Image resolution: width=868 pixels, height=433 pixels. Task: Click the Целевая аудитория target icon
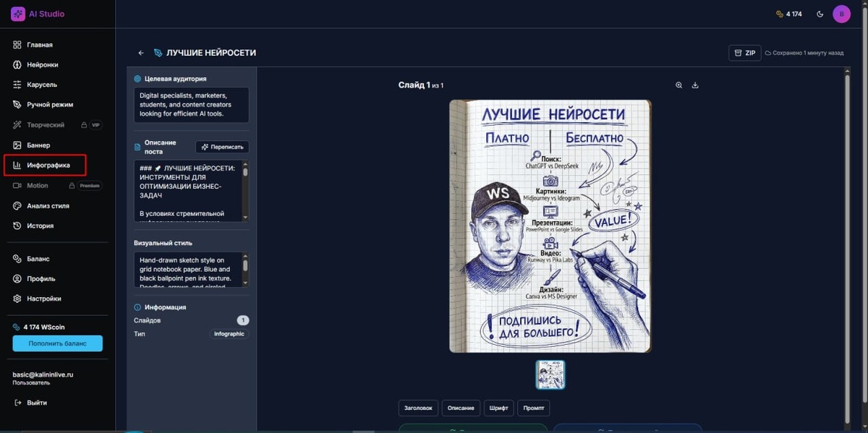pos(137,79)
